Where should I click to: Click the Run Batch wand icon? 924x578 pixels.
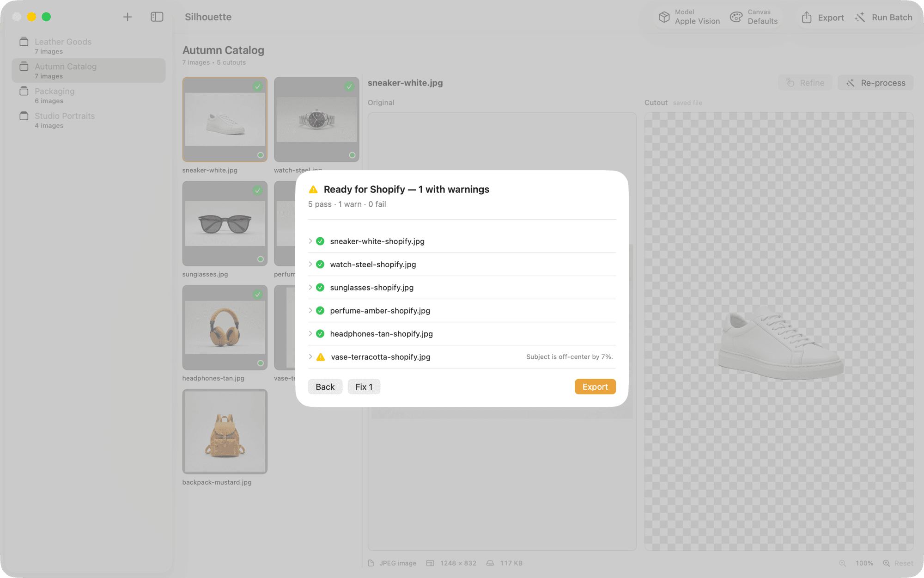[859, 17]
